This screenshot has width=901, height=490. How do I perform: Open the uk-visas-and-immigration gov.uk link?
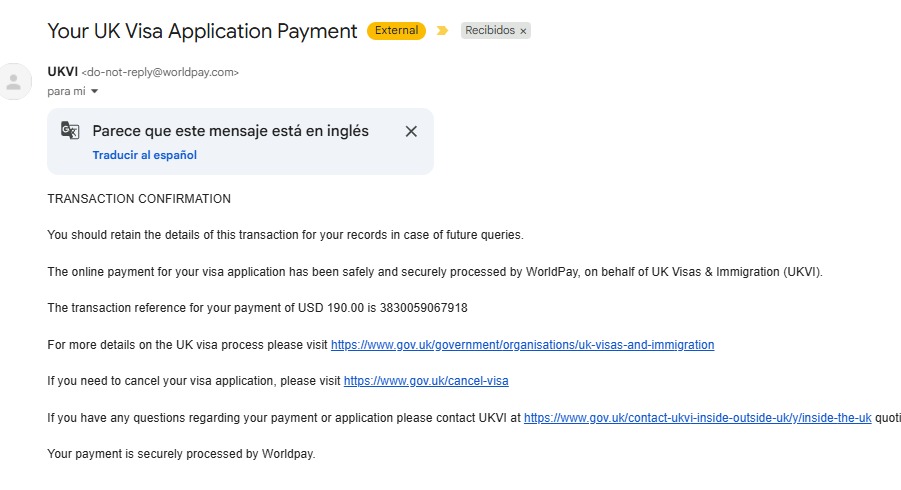522,345
